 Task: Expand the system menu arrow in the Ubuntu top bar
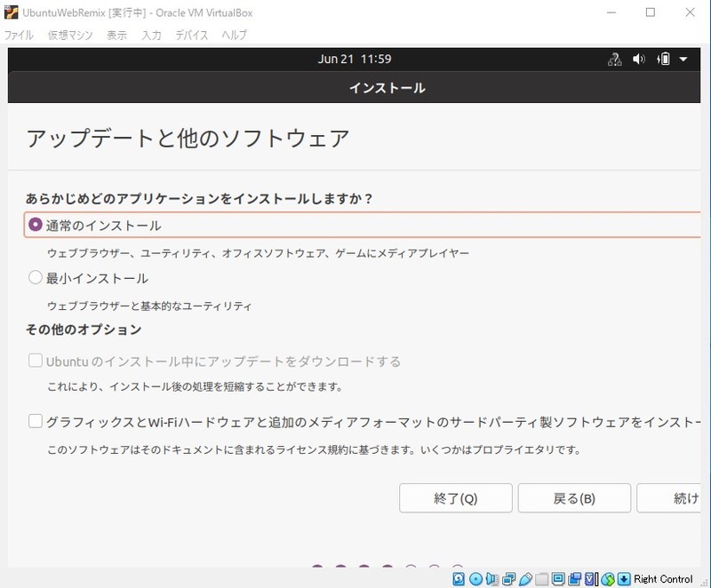click(683, 59)
